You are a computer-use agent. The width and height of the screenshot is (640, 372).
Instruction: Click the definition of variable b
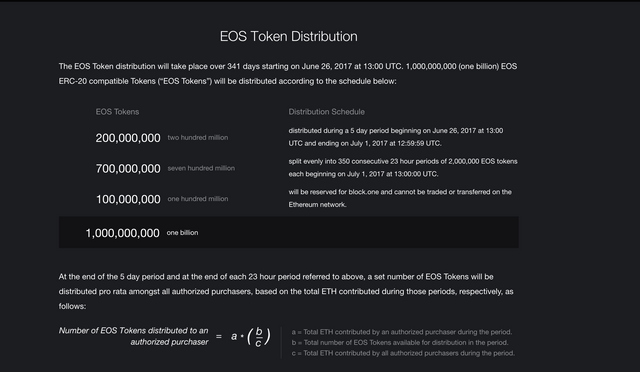tap(400, 343)
